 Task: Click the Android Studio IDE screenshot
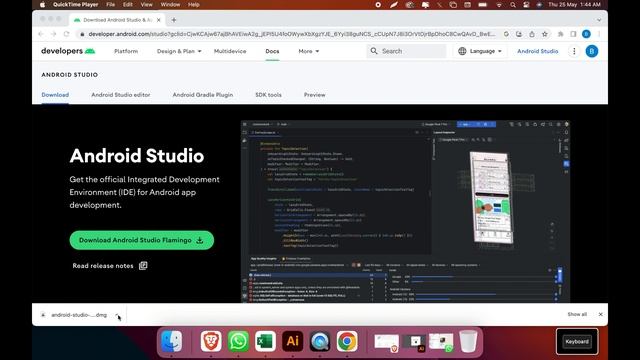coord(405,211)
